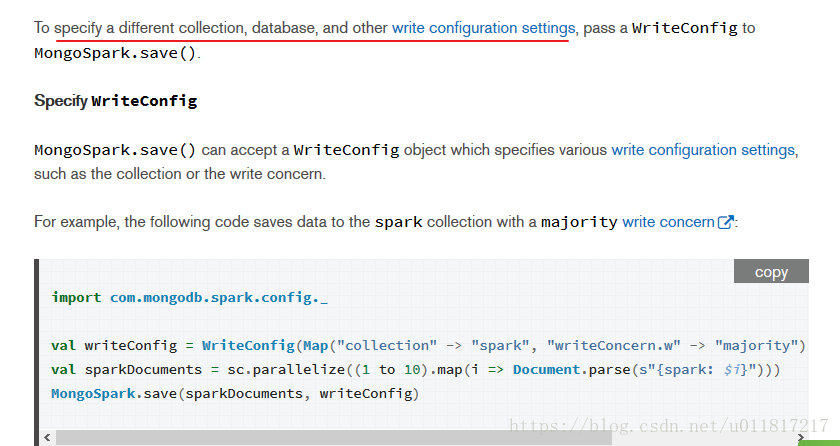840x446 pixels.
Task: Click 'com.mongodb.spark.config._' in the import line
Action: 219,298
